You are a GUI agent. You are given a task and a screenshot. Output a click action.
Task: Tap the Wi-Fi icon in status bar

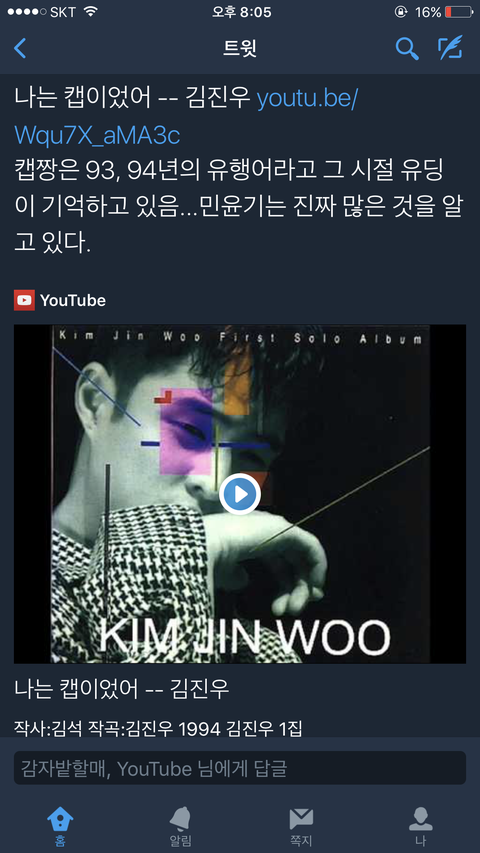[x=90, y=11]
